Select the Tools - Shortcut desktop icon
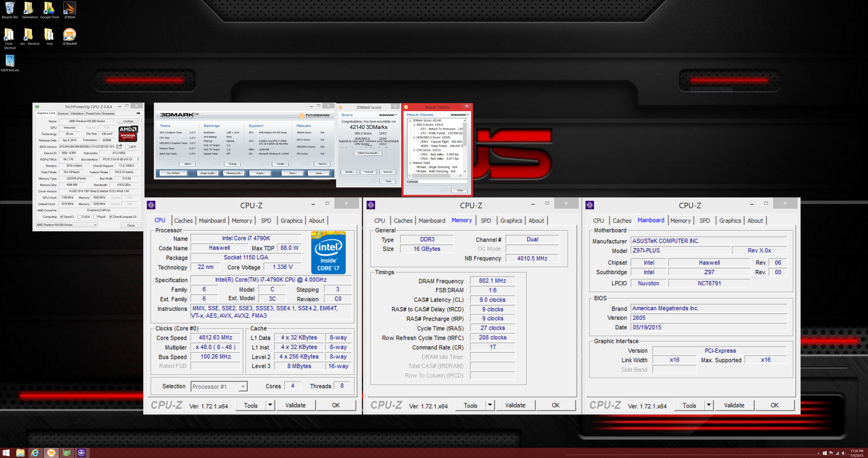868x458 pixels. 10,38
